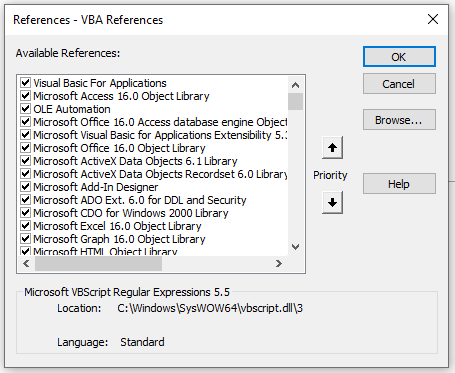The image size is (455, 373).
Task: Select 'Microsoft Add-In Designer' entry text
Action: 96,187
